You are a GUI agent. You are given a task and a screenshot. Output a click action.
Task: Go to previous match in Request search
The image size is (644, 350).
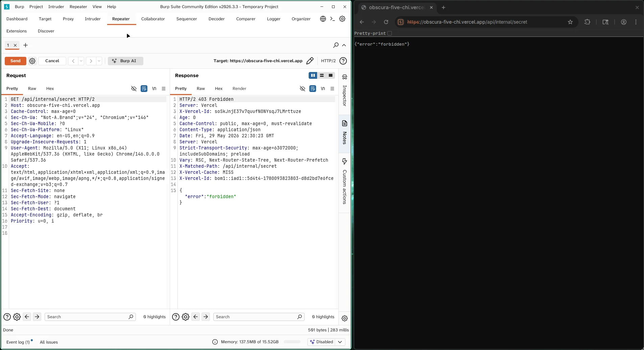pos(27,317)
